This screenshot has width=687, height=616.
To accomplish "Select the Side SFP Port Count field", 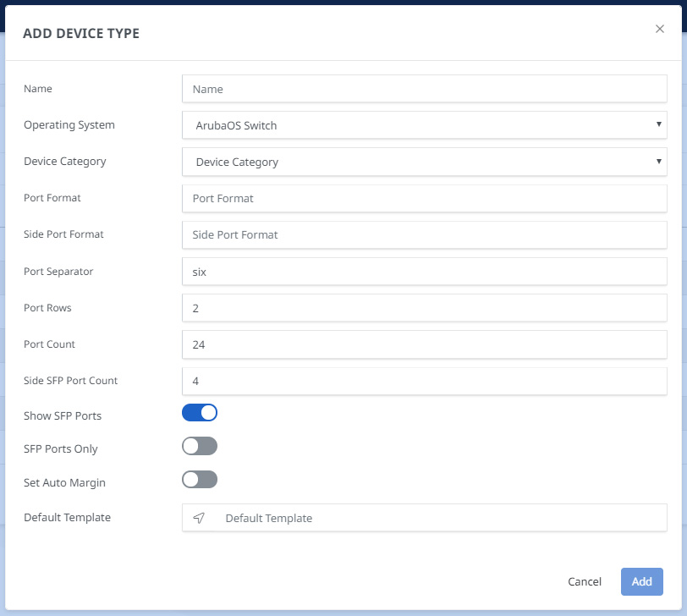I will 424,381.
